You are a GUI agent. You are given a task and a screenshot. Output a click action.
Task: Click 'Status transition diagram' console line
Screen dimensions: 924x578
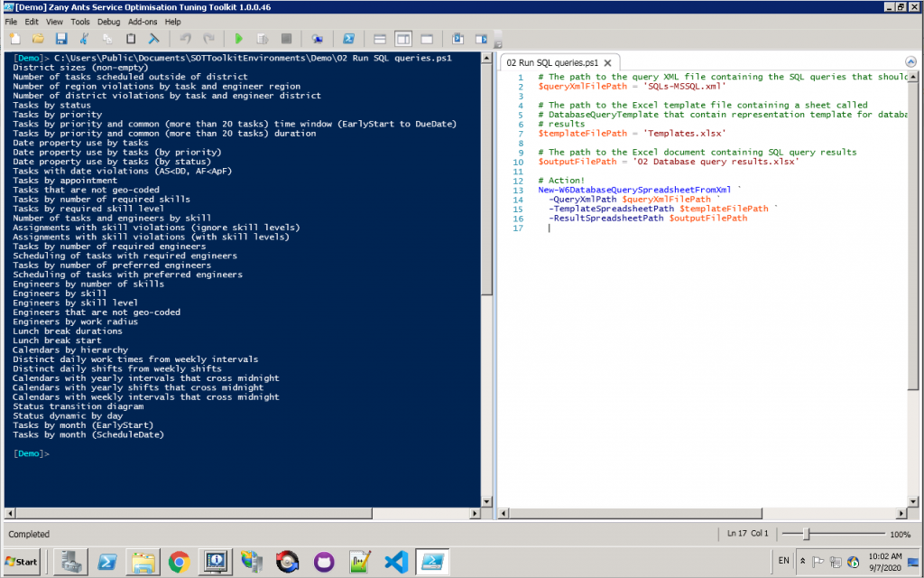click(79, 406)
